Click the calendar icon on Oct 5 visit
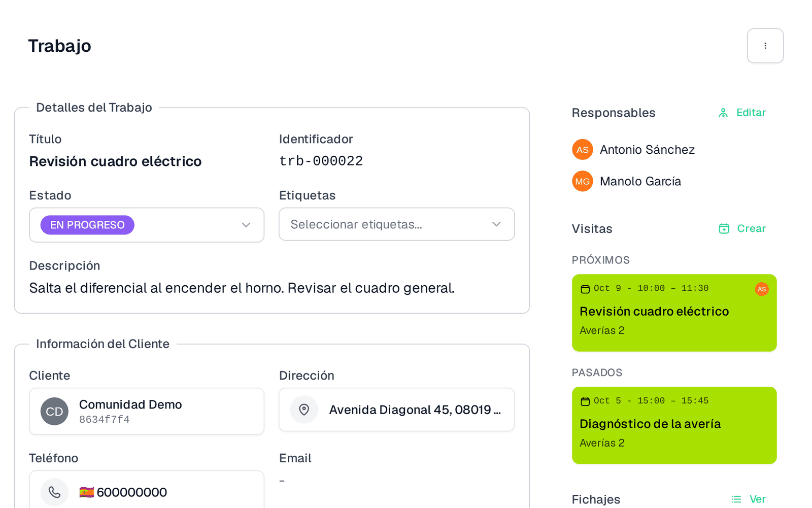 coord(585,401)
